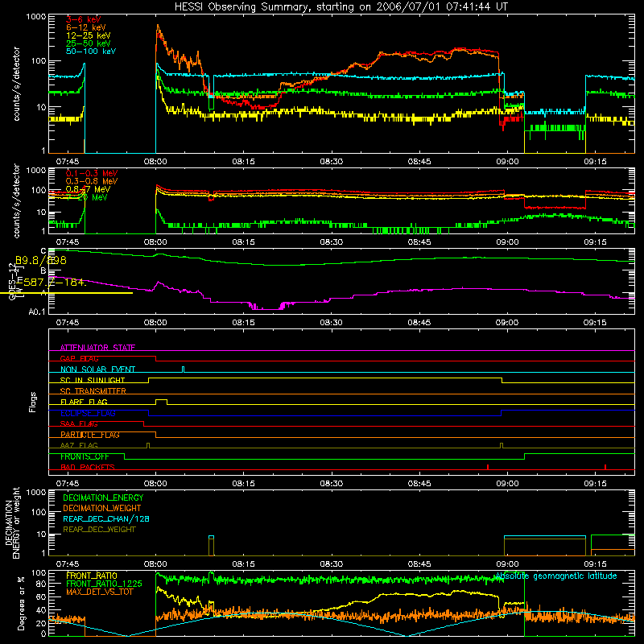The height and width of the screenshot is (644, 644).
Task: Click the DECIMATION_ENERGY legend label
Action: pyautogui.click(x=103, y=497)
